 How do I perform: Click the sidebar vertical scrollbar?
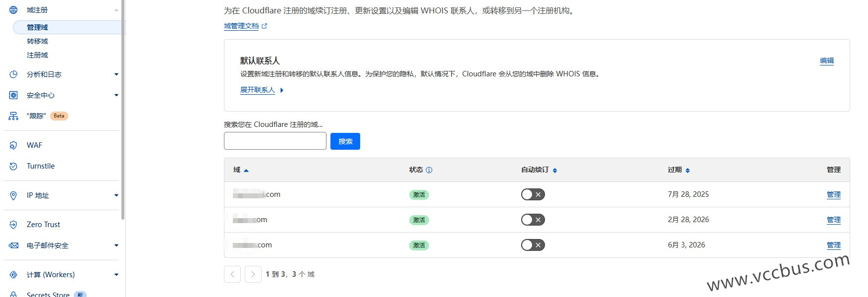(123, 109)
